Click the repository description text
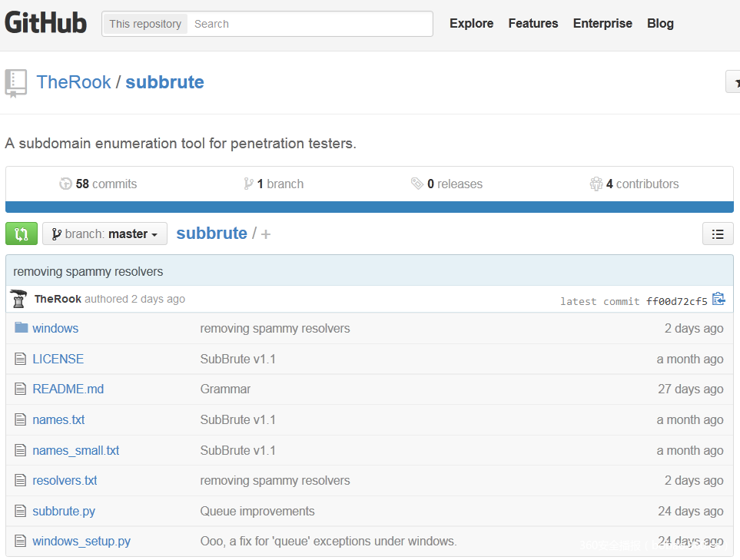Image resolution: width=740 pixels, height=560 pixels. point(181,143)
